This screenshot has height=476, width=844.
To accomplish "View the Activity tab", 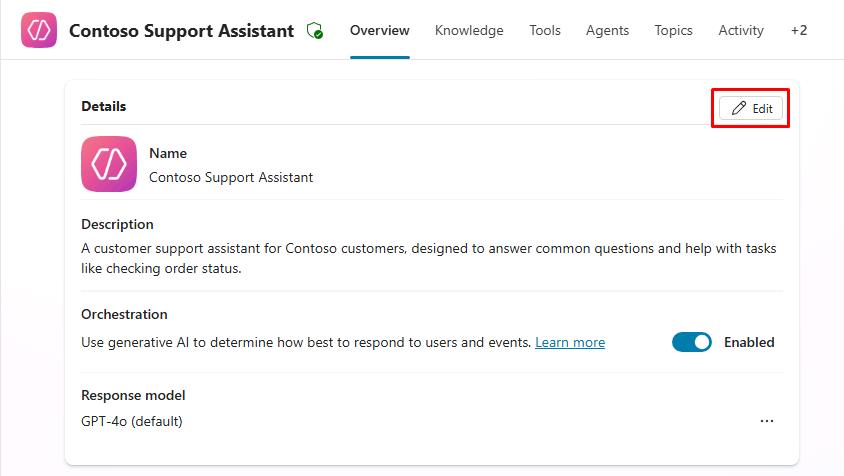I will pos(741,30).
